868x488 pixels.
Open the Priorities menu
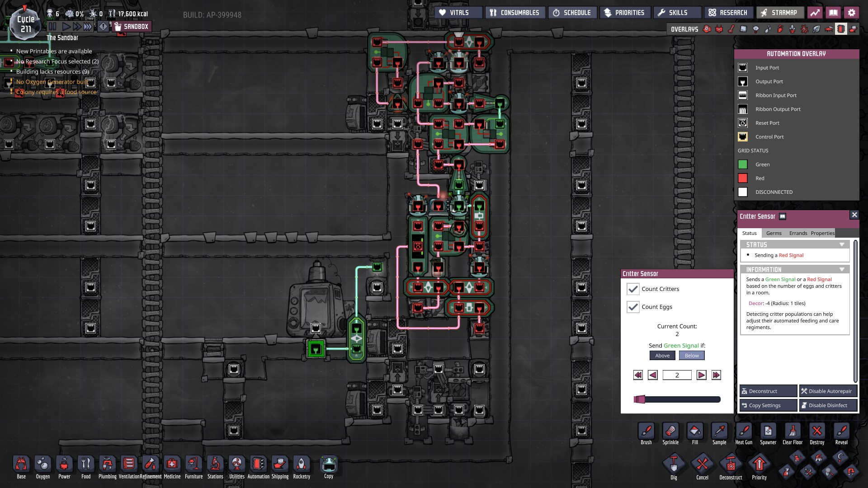click(x=625, y=13)
